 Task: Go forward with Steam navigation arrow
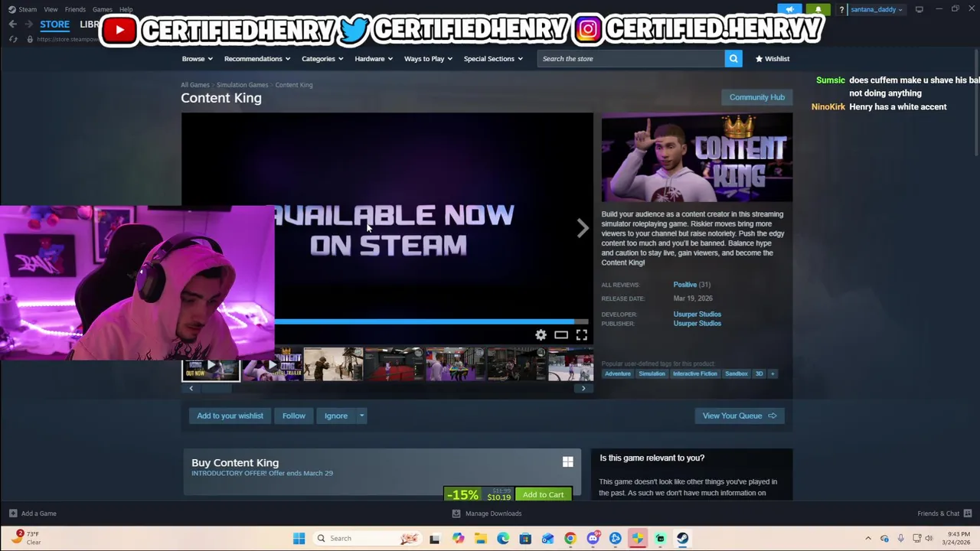click(28, 24)
